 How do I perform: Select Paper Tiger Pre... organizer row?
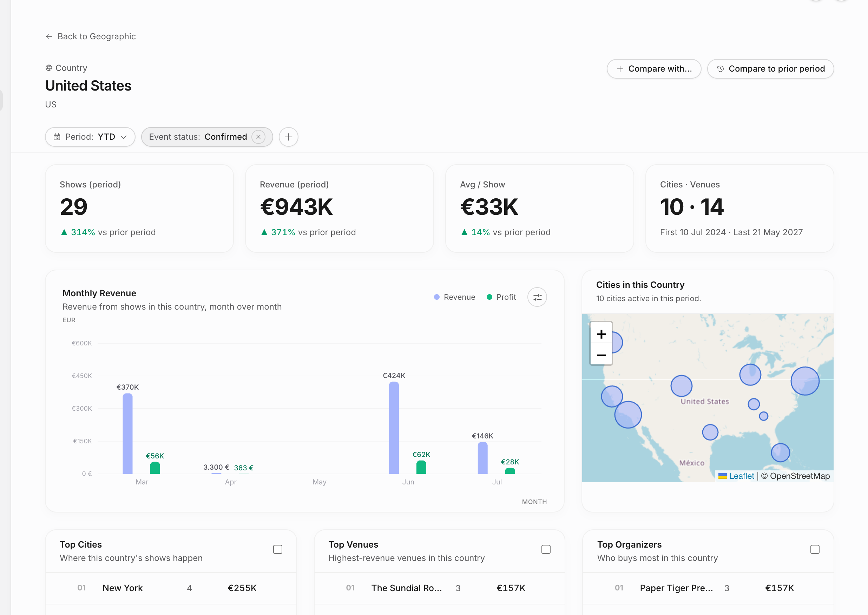click(x=708, y=588)
